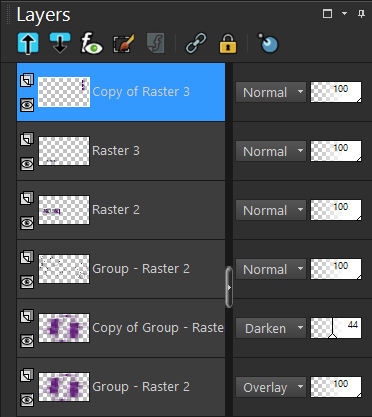Click the move layer down icon
The image size is (372, 417).
[x=60, y=43]
